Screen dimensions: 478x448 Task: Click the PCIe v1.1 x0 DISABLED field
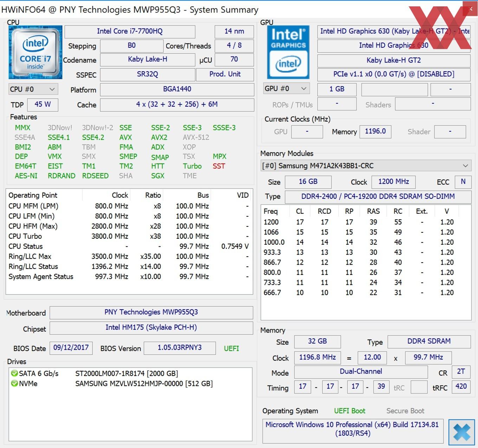click(x=394, y=74)
